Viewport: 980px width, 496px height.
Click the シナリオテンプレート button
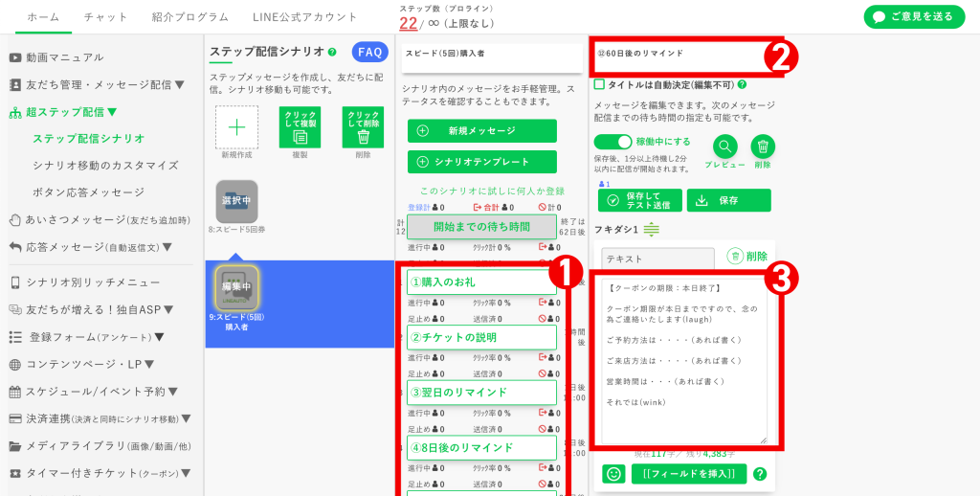482,162
